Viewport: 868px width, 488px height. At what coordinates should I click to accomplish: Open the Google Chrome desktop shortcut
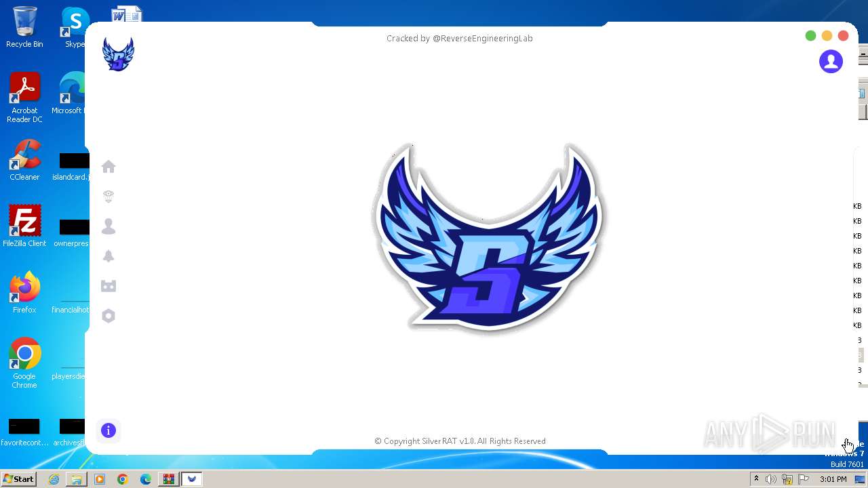pos(24,363)
